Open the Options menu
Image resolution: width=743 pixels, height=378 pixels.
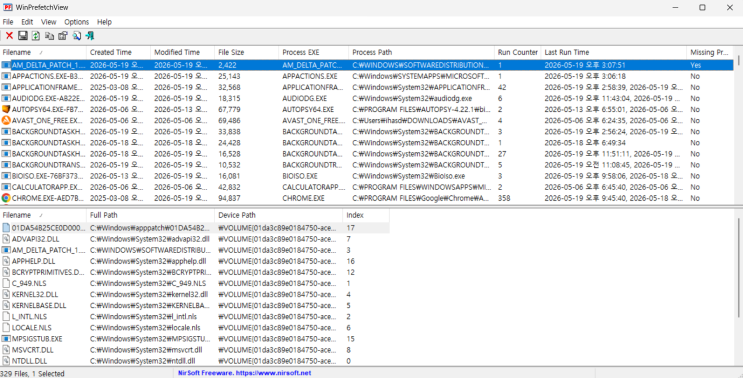(77, 22)
